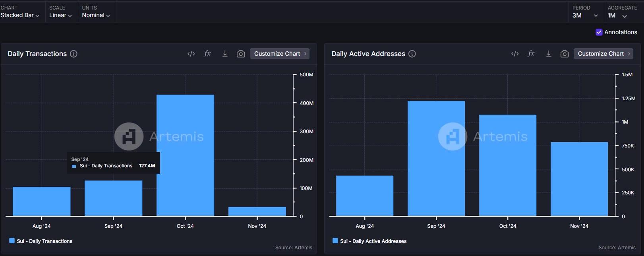This screenshot has width=644, height=256.
Task: Toggle Sui - Daily Transactions legend series
Action: click(41, 241)
